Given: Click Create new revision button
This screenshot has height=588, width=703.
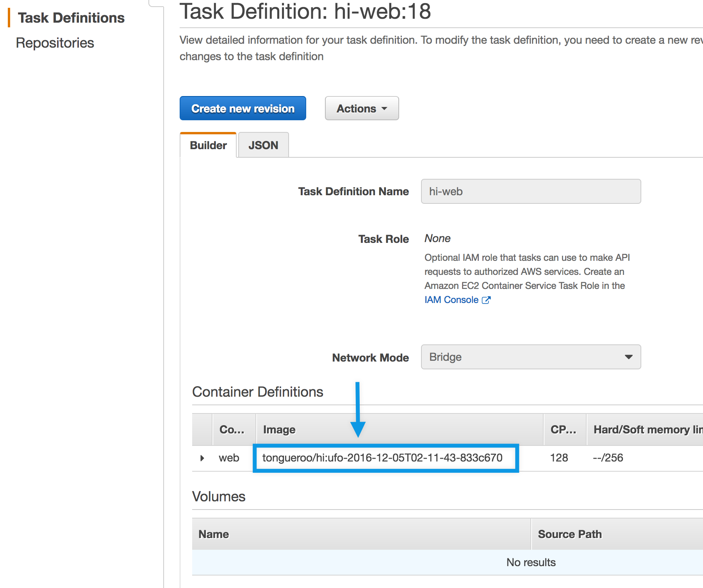Looking at the screenshot, I should point(243,108).
